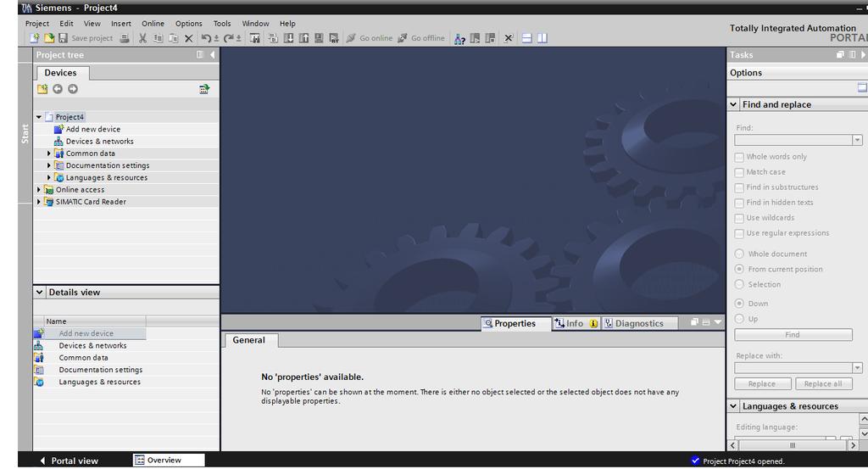Expand the Common data node
This screenshot has height=469, width=868.
(48, 154)
